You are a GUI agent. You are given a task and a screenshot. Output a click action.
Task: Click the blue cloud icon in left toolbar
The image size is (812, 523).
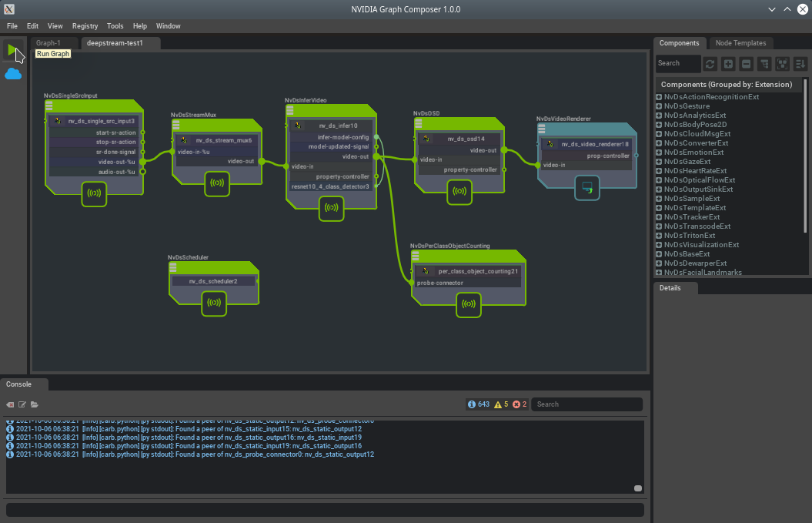click(x=13, y=74)
